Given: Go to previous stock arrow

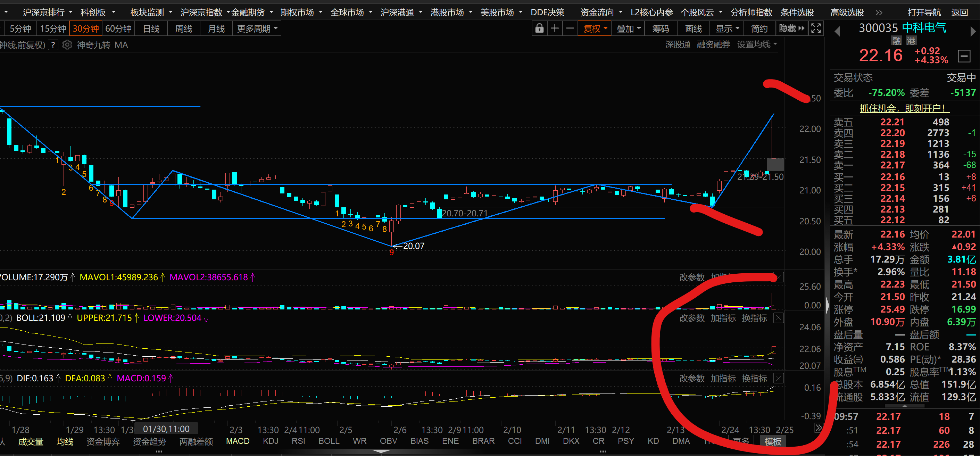Looking at the screenshot, I should click(837, 32).
